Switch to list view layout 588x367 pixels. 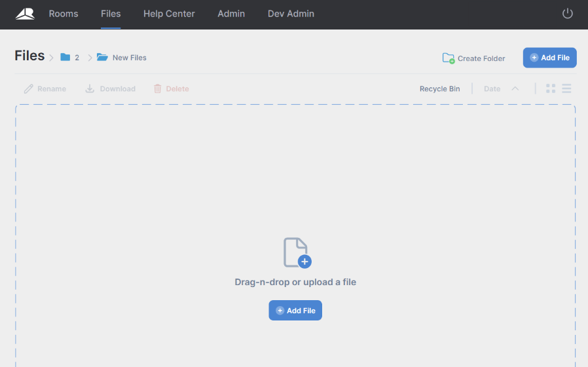(x=566, y=88)
